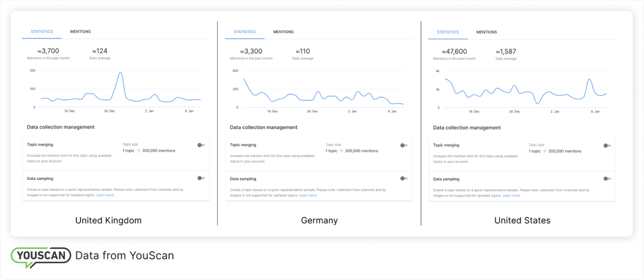Select Statistics tab in United States panel

tap(448, 32)
